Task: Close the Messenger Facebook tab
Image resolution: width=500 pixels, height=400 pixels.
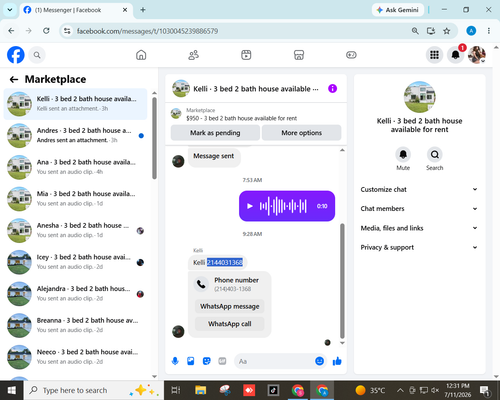Action: 125,10
